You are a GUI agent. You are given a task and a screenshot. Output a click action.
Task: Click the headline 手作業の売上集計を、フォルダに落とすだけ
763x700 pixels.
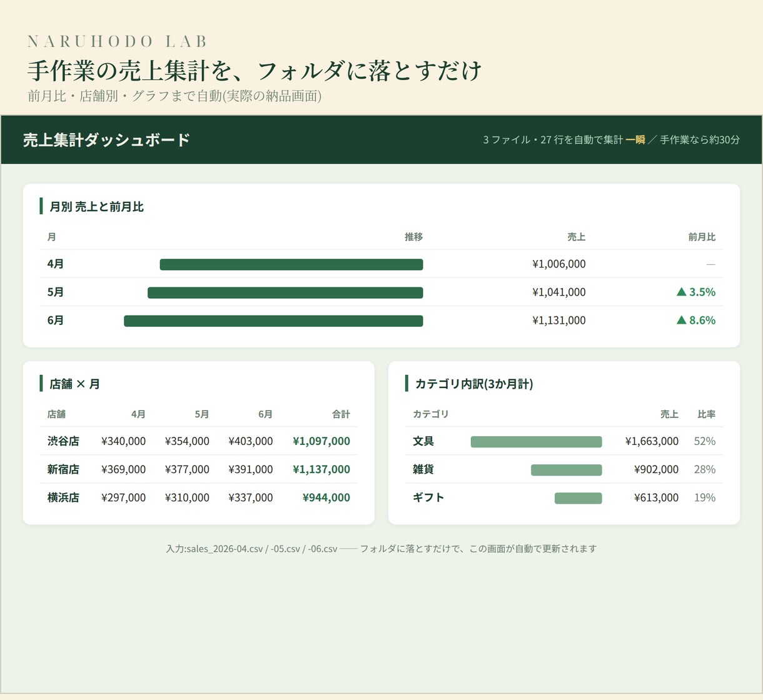coord(255,71)
